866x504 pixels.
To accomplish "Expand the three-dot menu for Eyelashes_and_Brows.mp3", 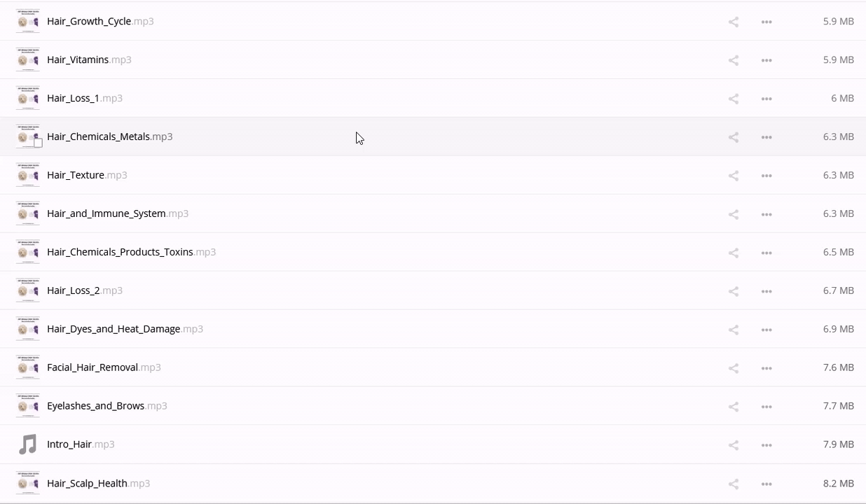I will 767,407.
